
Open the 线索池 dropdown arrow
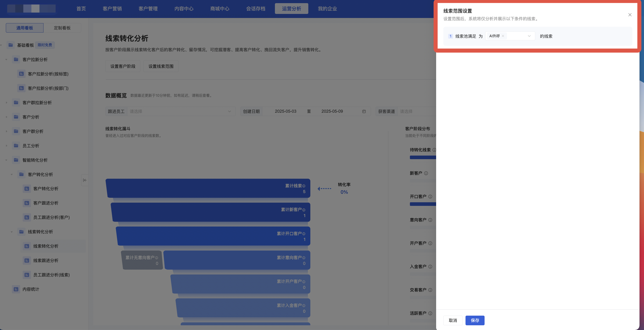click(529, 36)
